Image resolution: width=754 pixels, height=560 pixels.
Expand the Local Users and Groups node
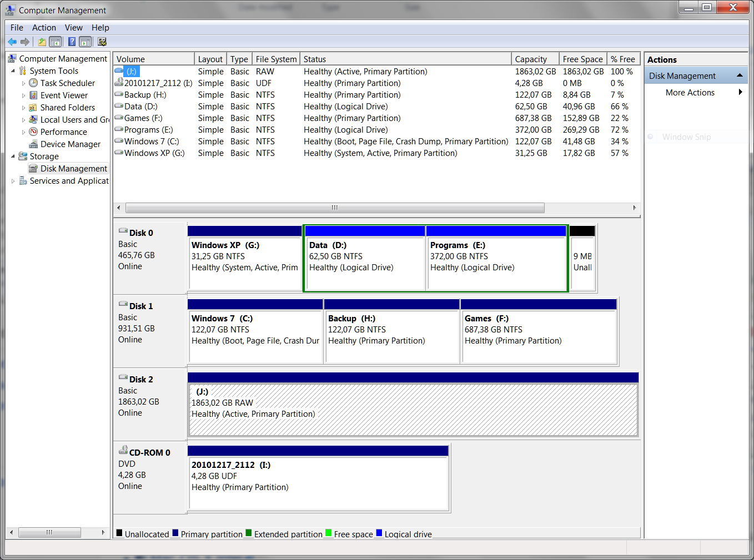tap(23, 120)
